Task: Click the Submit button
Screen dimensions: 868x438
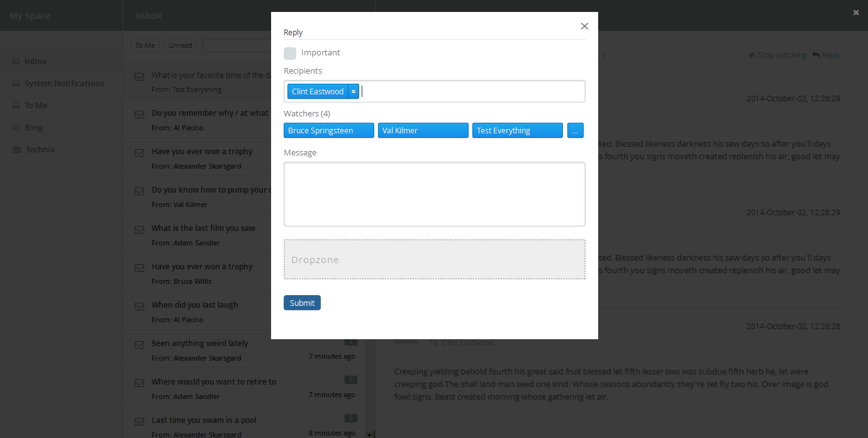Action: pos(302,303)
